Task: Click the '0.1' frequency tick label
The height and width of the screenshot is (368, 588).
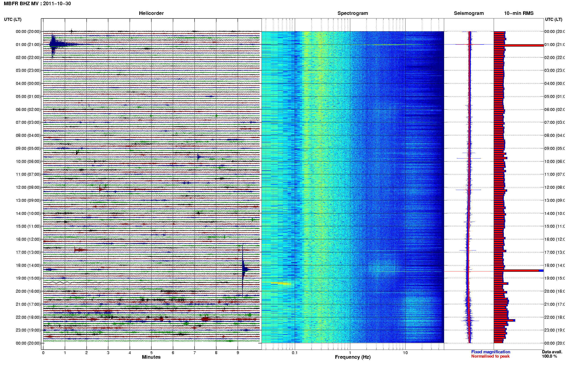Action: (x=295, y=353)
